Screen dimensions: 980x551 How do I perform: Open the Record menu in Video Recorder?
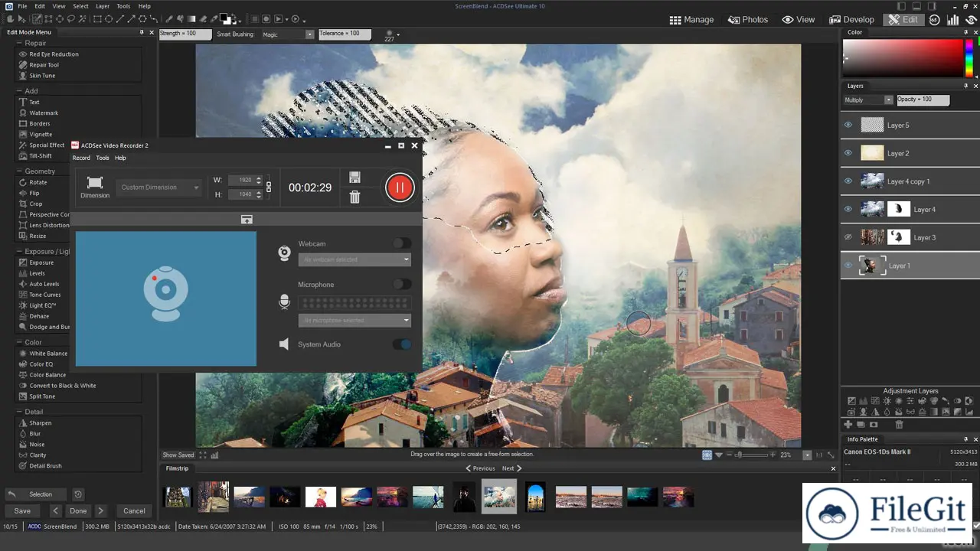point(81,158)
